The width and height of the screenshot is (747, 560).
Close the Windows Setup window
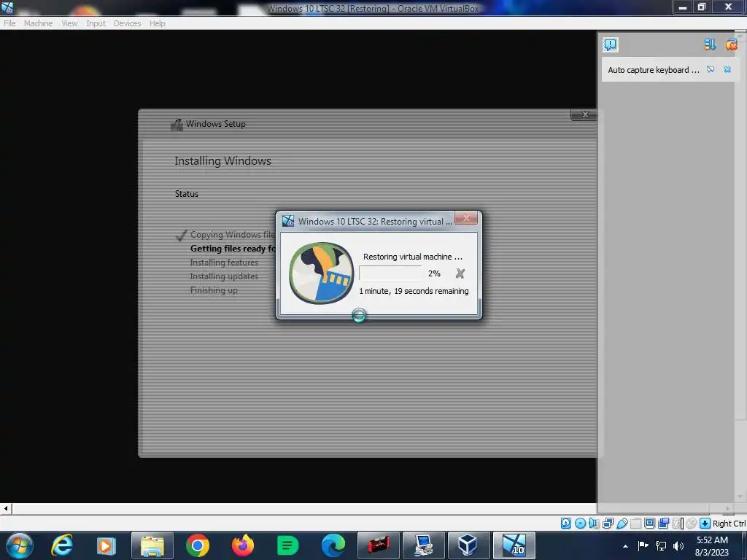click(x=585, y=114)
